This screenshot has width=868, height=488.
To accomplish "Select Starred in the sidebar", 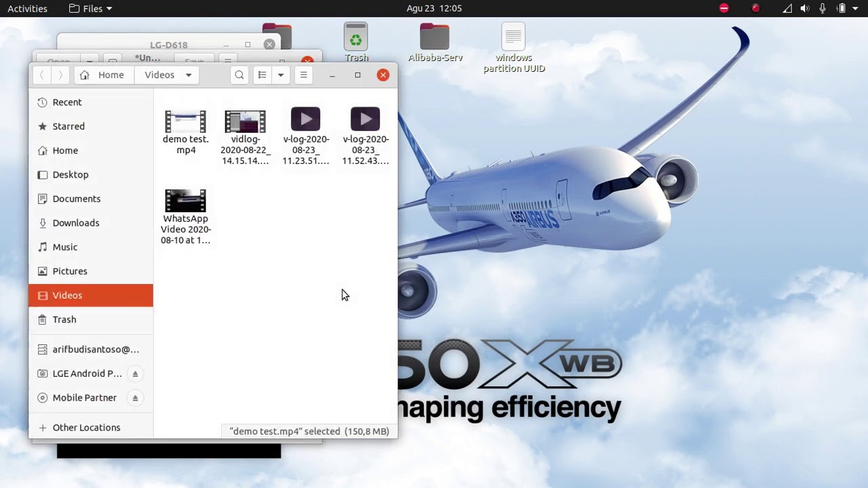I will tap(91, 127).
